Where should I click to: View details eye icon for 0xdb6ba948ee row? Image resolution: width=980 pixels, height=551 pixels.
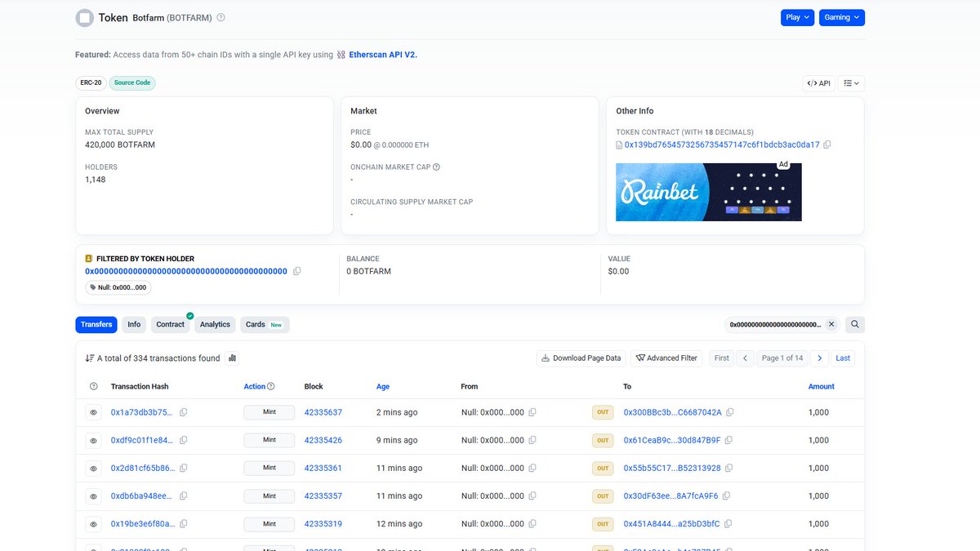tap(93, 495)
